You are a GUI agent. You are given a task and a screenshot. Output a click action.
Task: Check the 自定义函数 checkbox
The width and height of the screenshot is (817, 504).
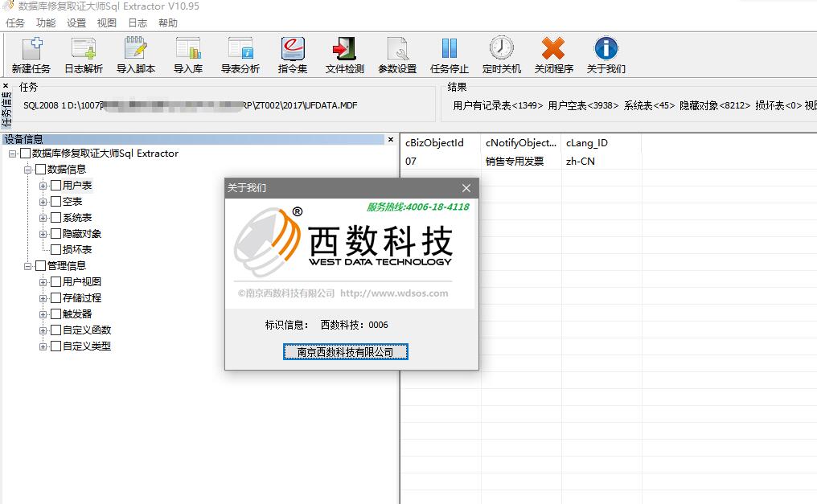click(55, 330)
